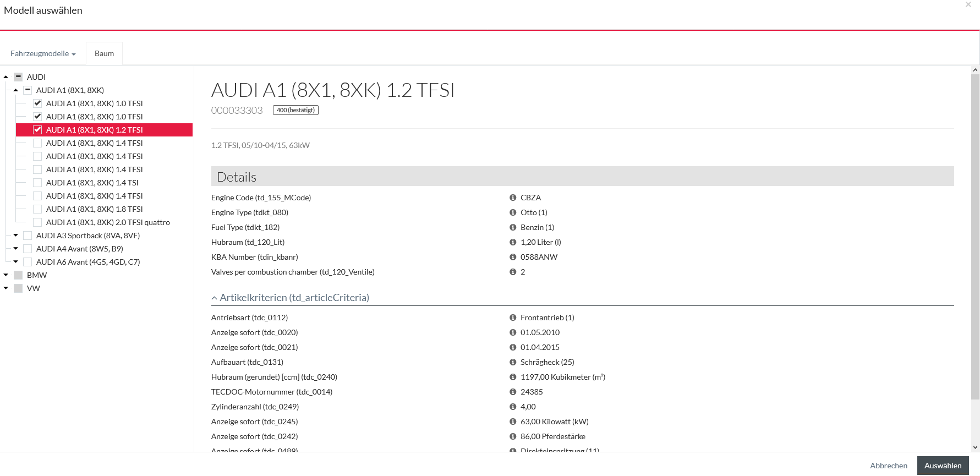Expand the BMW tree node

tap(6, 275)
